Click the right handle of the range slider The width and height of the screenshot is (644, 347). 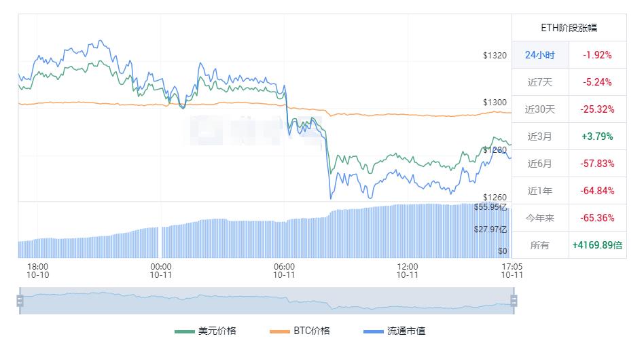[514, 300]
